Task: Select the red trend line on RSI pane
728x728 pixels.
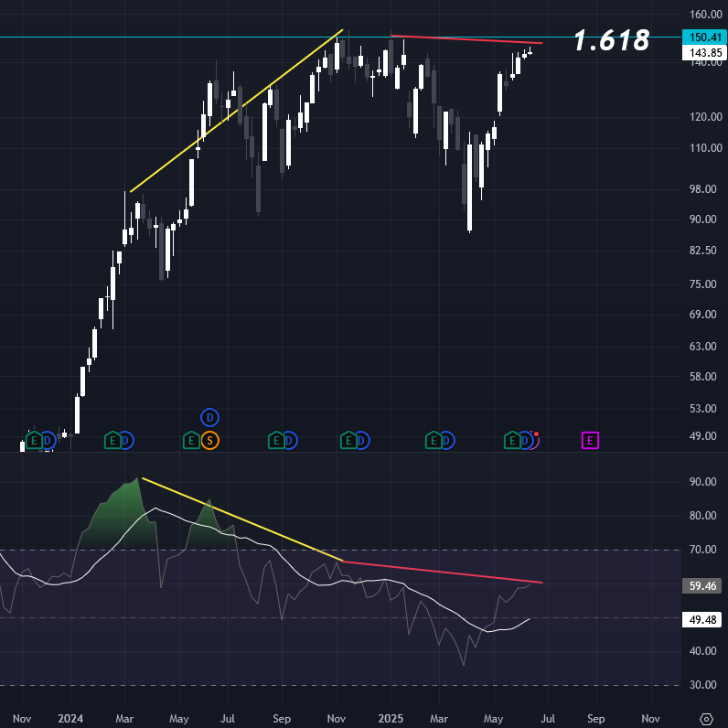Action: [443, 572]
